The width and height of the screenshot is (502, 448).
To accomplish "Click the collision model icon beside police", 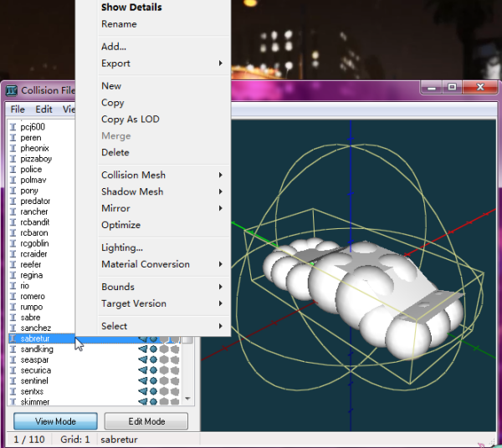I will click(x=13, y=169).
